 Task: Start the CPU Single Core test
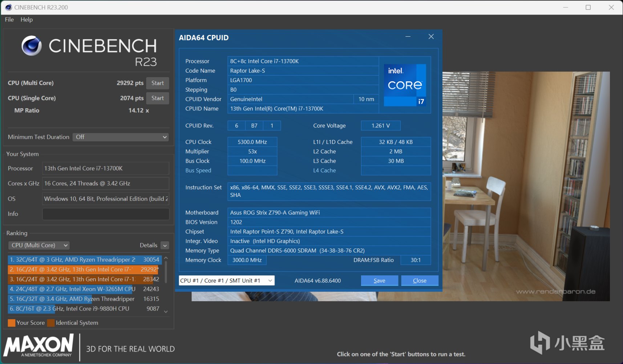tap(157, 98)
